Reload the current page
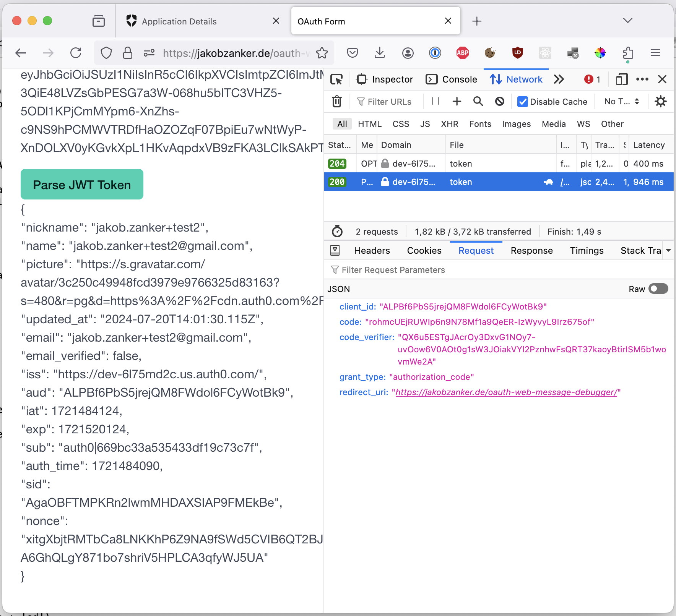Viewport: 676px width, 616px height. click(76, 53)
